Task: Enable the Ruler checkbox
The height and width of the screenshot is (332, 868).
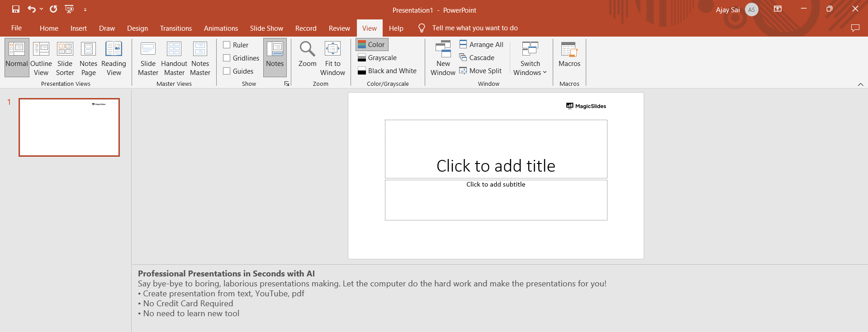Action: point(227,45)
